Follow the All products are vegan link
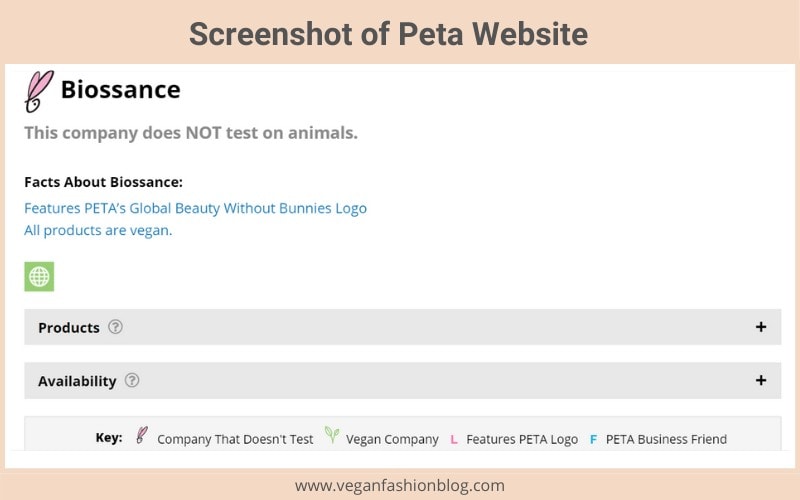 coord(98,231)
